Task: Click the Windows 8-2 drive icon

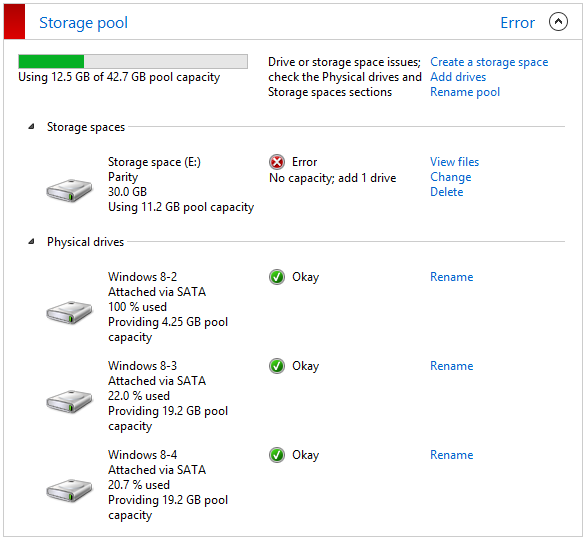Action: (69, 312)
